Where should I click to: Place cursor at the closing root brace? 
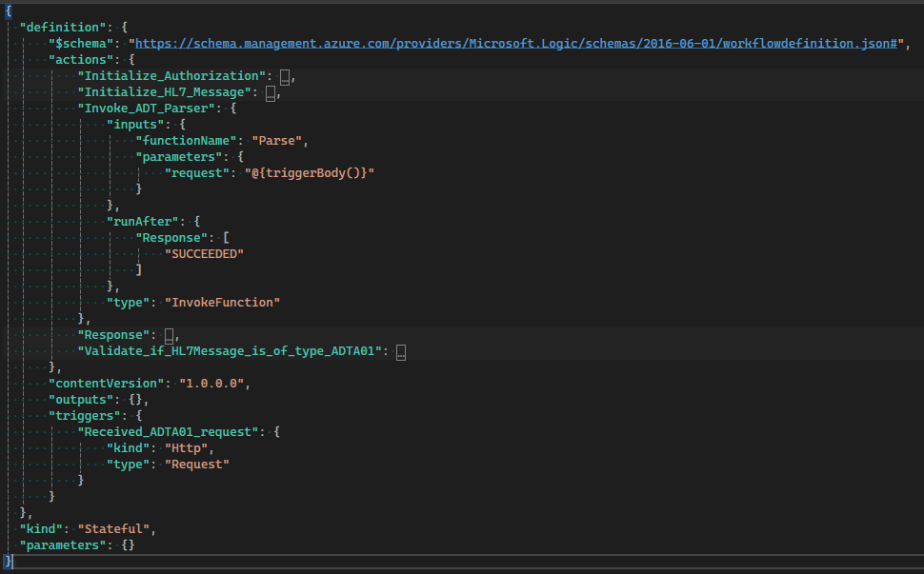coord(9,562)
